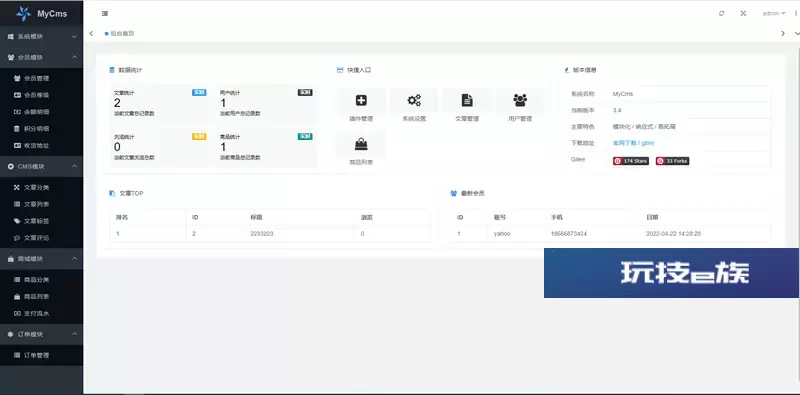
Task: Collapse the 会员模块 sidebar group
Action: tap(41, 57)
